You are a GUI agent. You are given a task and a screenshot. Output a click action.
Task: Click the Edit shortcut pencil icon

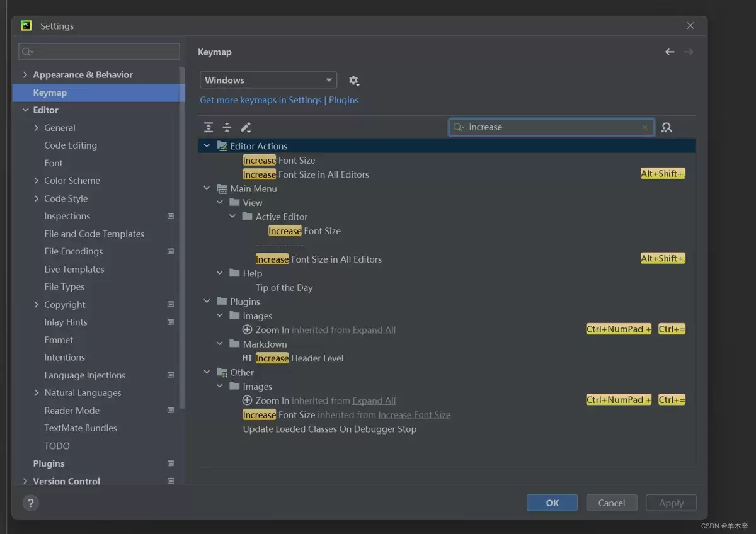point(246,127)
